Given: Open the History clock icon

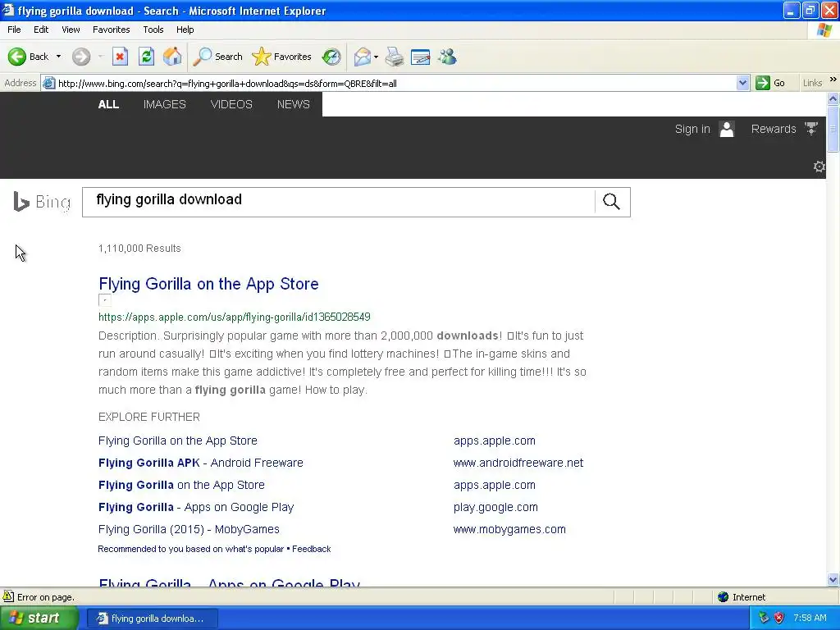Looking at the screenshot, I should 331,57.
